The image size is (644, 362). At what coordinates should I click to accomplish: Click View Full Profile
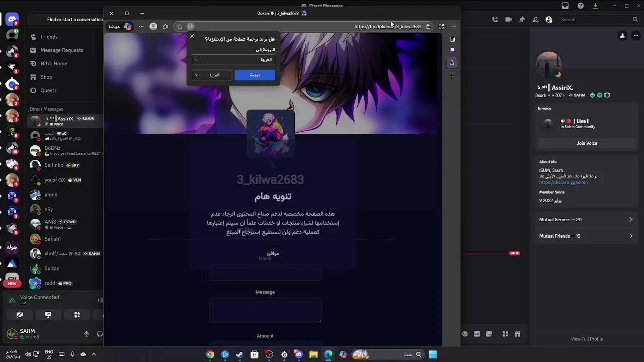(587, 339)
